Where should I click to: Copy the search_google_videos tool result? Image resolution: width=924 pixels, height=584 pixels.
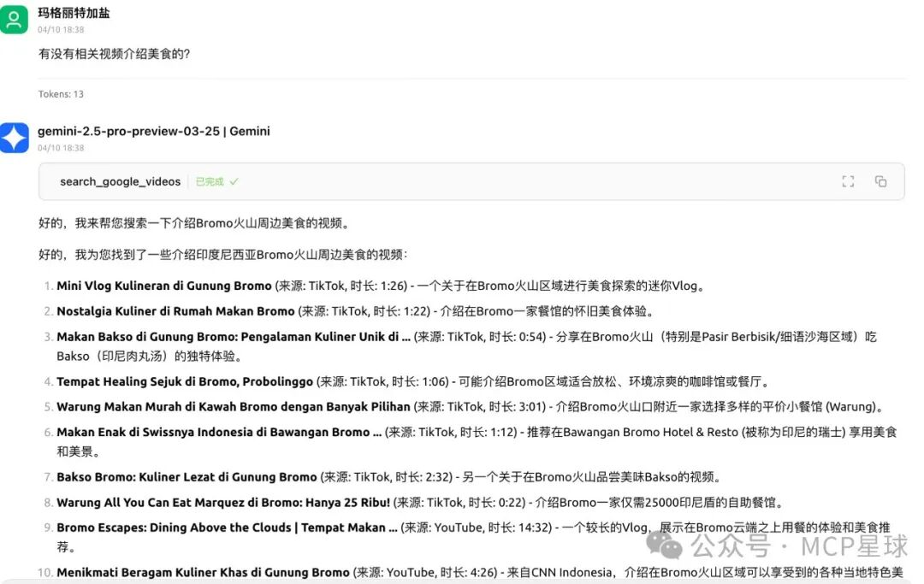click(881, 181)
